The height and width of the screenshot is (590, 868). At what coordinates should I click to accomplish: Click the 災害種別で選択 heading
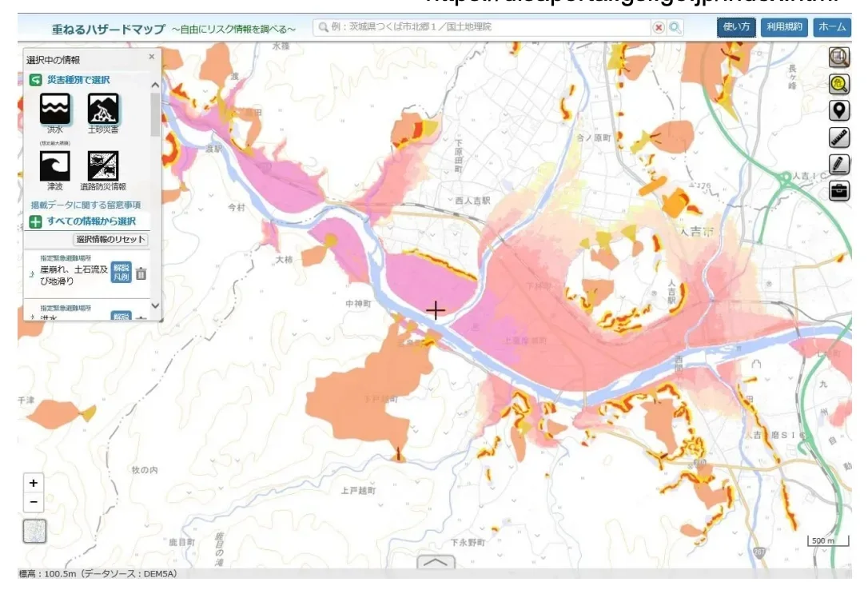pyautogui.click(x=78, y=80)
